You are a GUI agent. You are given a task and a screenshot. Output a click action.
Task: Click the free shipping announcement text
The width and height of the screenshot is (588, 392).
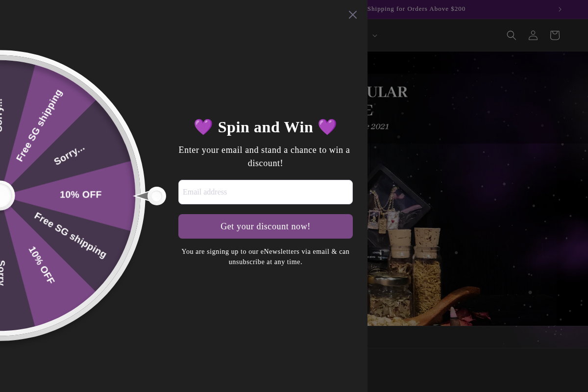click(x=416, y=9)
